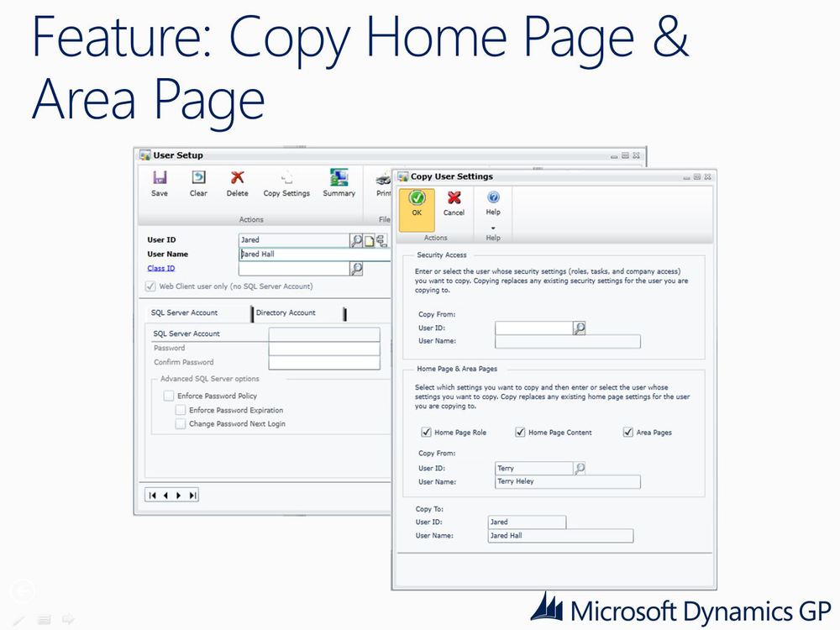Click the green OK button in Copy User Settings

(417, 210)
